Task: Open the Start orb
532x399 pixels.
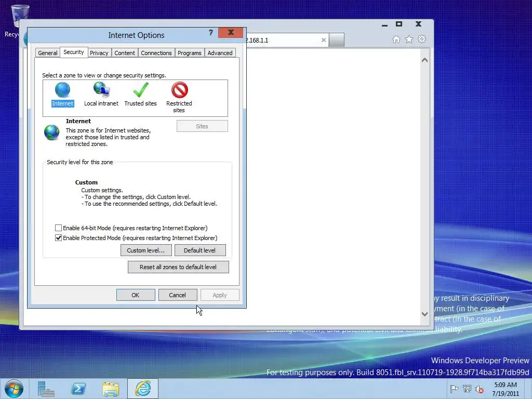Action: click(x=14, y=389)
